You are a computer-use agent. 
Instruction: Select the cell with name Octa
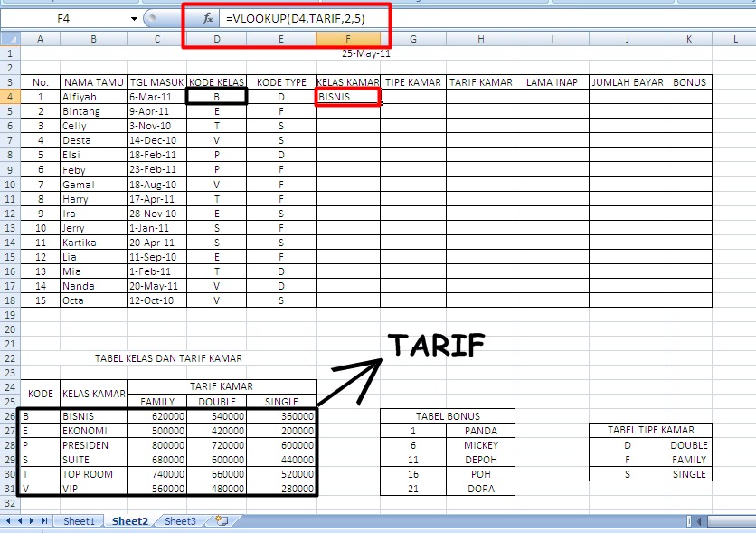pyautogui.click(x=93, y=300)
